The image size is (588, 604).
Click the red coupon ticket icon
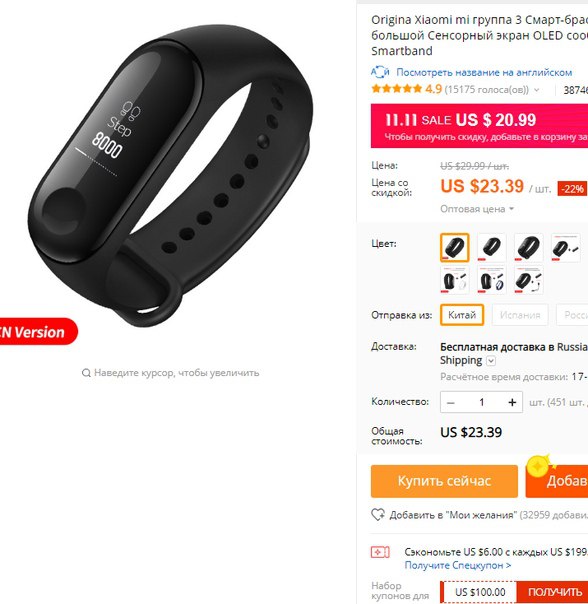coord(380,552)
